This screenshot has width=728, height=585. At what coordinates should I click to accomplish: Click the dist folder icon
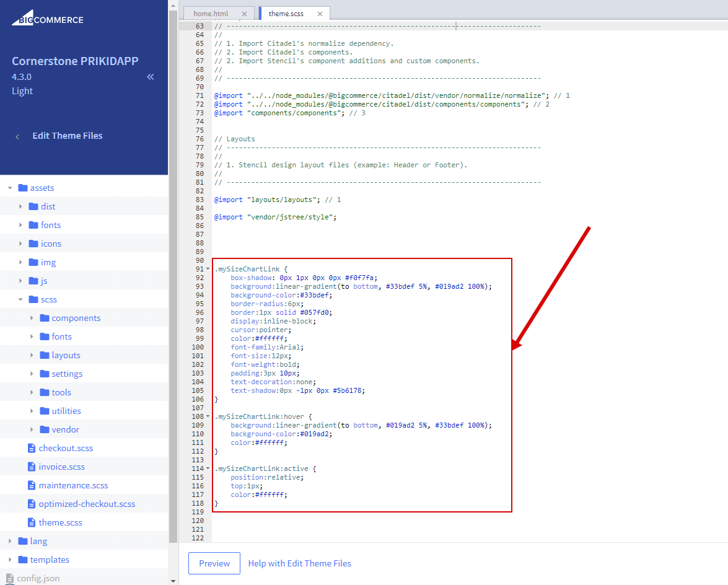(33, 206)
